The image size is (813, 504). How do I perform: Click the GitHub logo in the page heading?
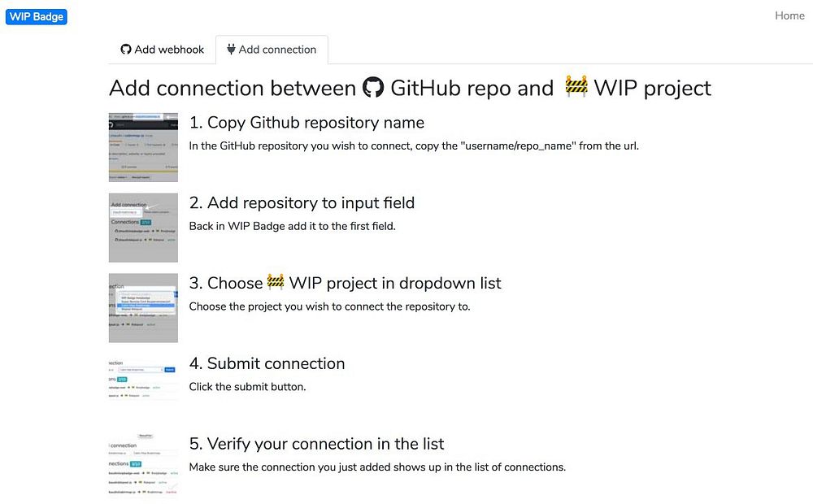[373, 88]
